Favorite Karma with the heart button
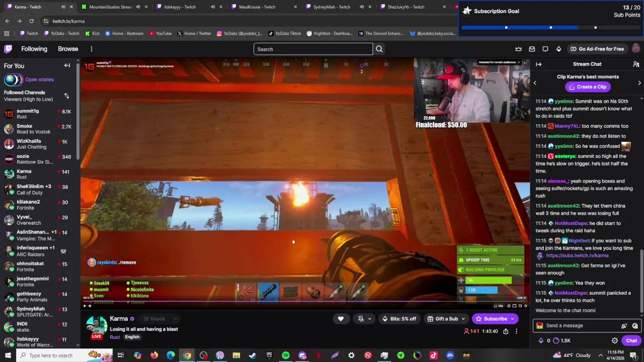644x362 pixels. (341, 319)
